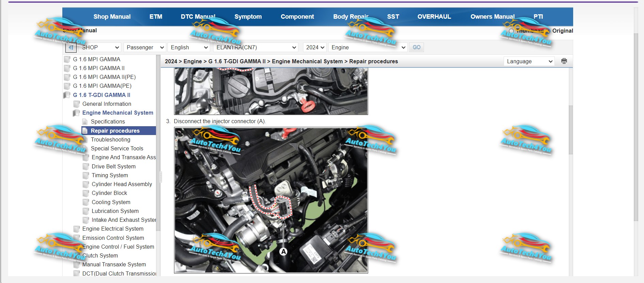Open Cooling System in the tree
644x283 pixels.
[x=111, y=202]
